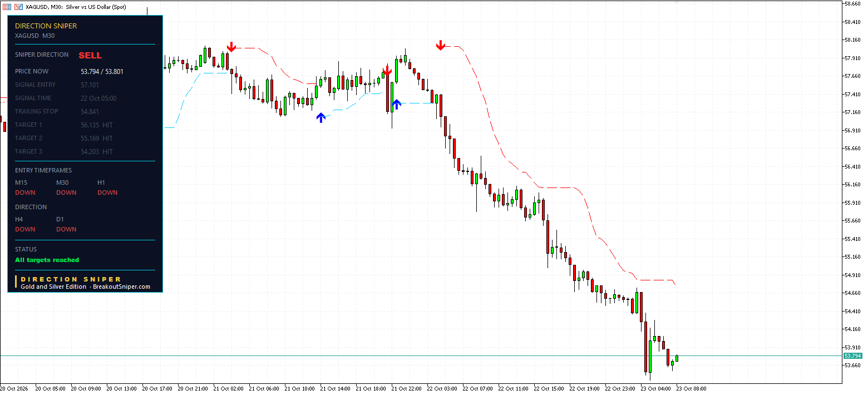Click the 58.660 price axis label
The image size is (868, 395).
[852, 4]
